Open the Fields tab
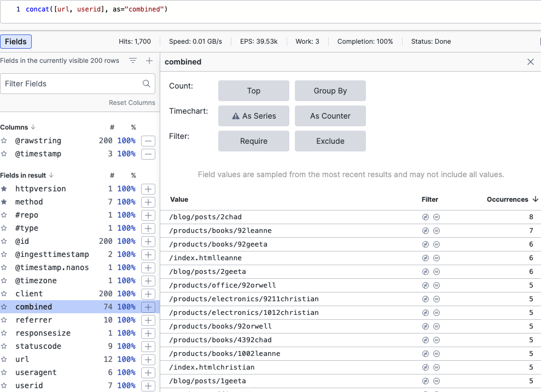The height and width of the screenshot is (392, 541). pyautogui.click(x=16, y=42)
